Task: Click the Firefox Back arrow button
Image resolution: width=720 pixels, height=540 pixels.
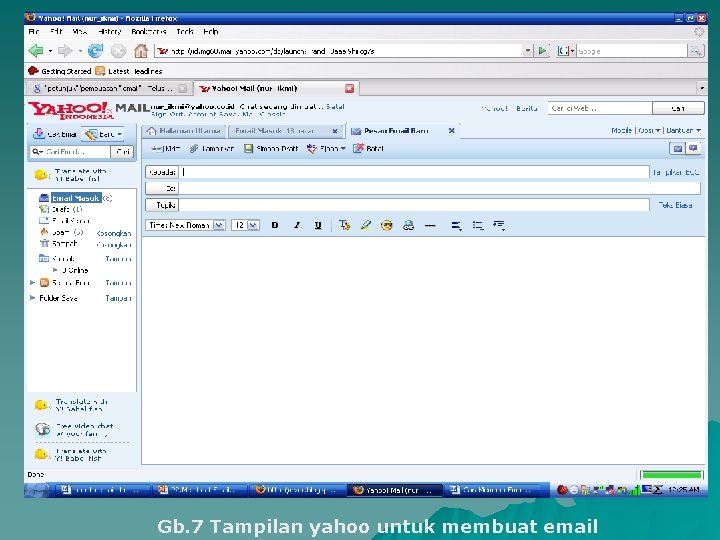Action: 36,51
